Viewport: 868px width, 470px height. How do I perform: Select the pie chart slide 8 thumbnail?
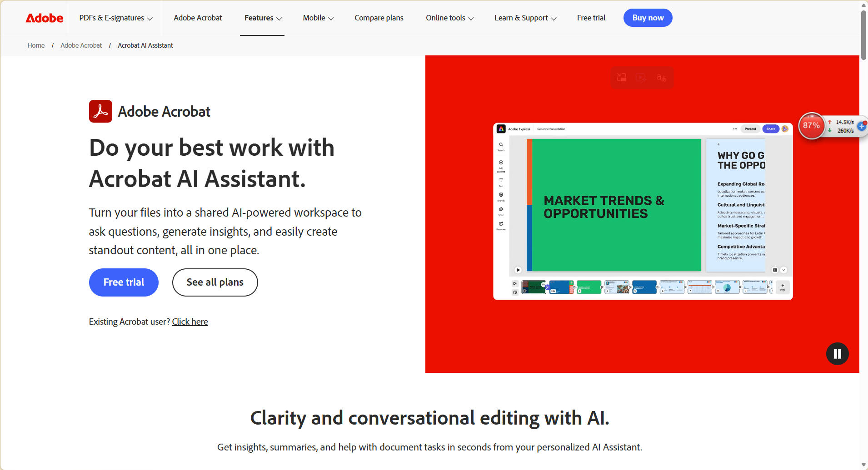point(727,287)
